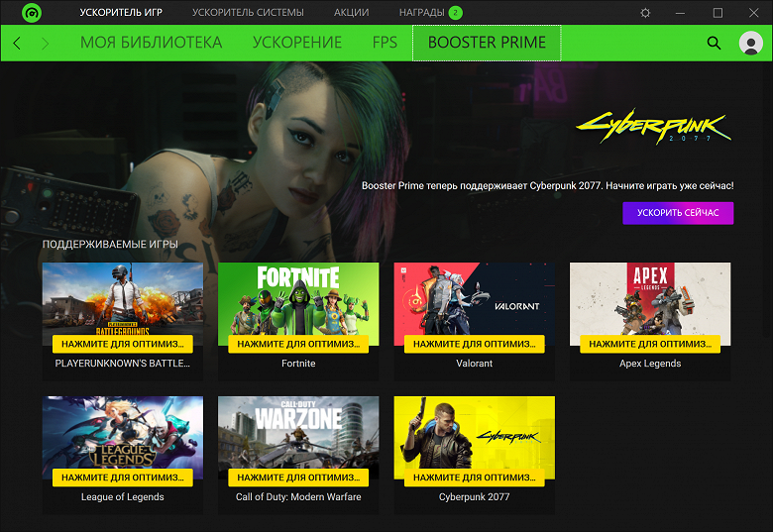The image size is (773, 532).
Task: Optimize Cyberpunk 2077 via yellow button
Action: click(475, 478)
